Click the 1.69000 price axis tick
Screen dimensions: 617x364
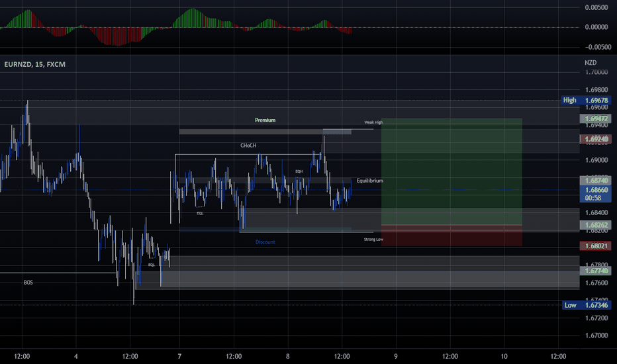[x=596, y=160]
